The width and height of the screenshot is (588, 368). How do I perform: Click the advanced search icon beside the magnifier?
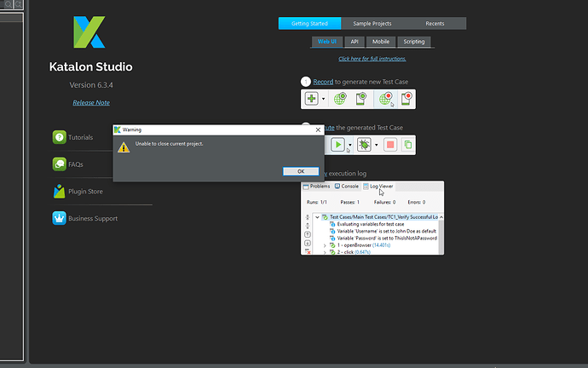point(19,4)
